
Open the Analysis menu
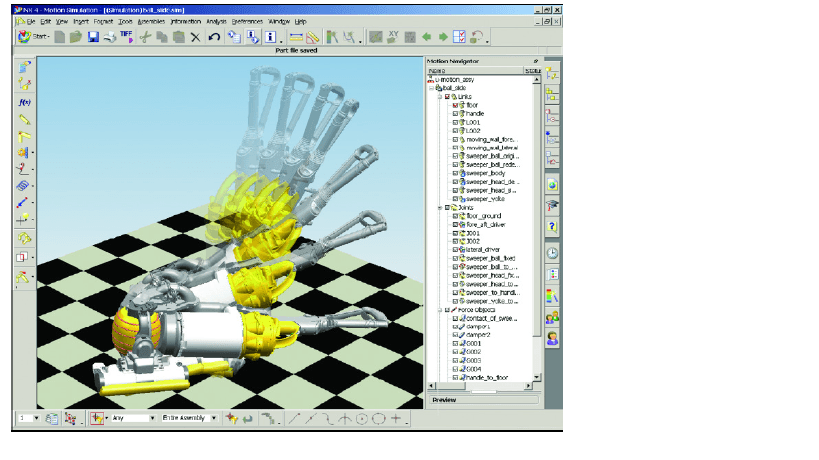point(216,21)
